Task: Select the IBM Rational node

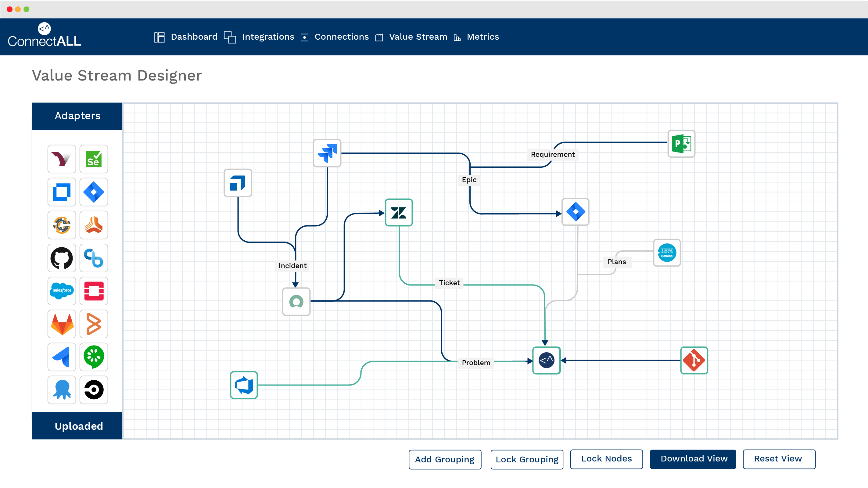Action: pyautogui.click(x=667, y=253)
